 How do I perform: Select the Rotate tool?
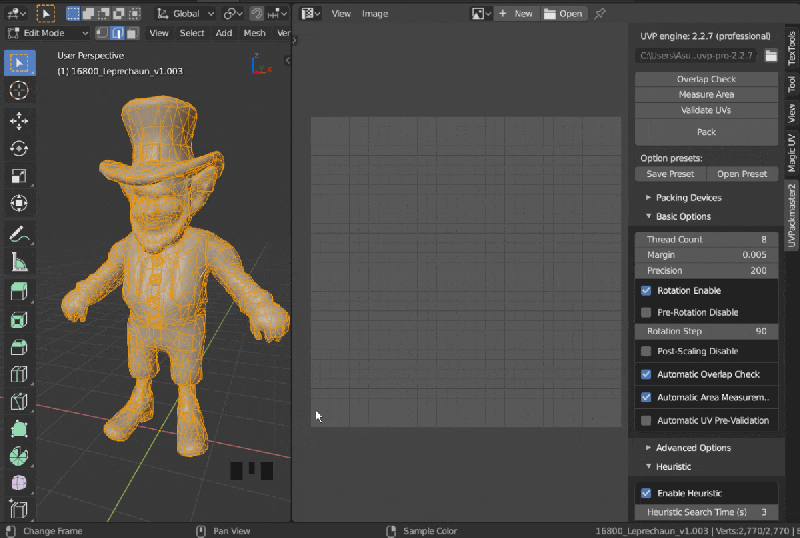tap(19, 149)
